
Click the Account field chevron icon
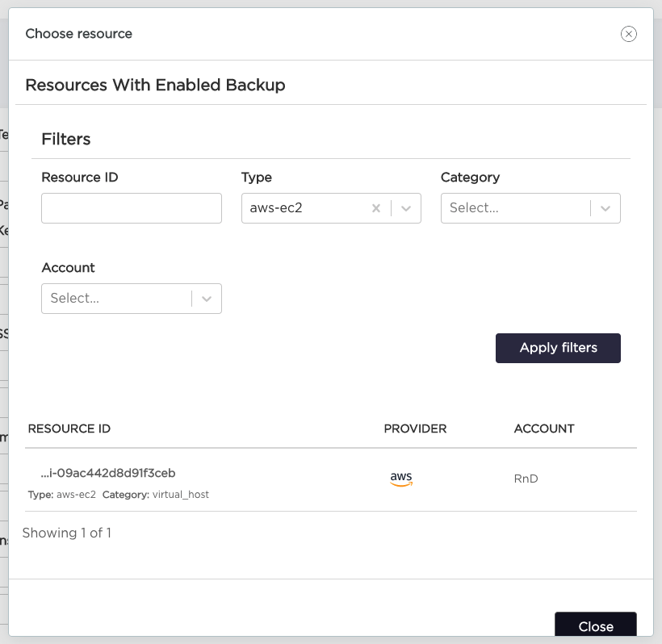point(207,299)
